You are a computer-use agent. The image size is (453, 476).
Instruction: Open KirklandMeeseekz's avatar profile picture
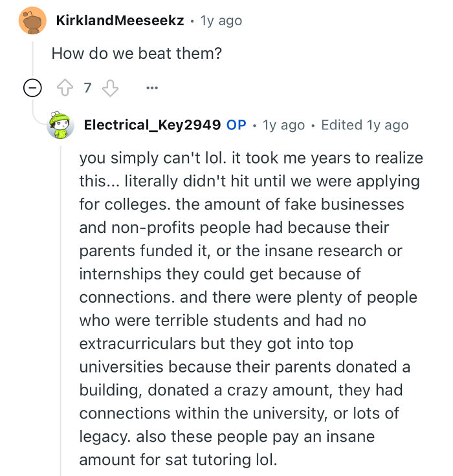[x=33, y=21]
